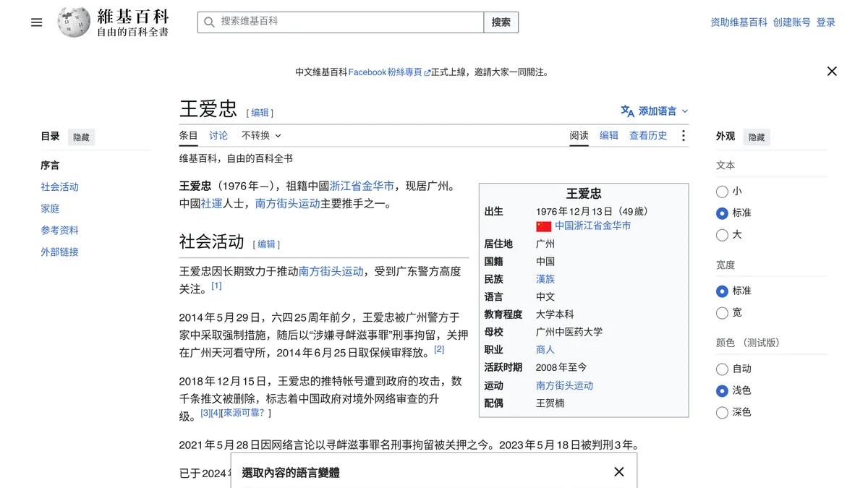The height and width of the screenshot is (488, 868).
Task: Click footnote reference [2]
Action: [x=439, y=349]
